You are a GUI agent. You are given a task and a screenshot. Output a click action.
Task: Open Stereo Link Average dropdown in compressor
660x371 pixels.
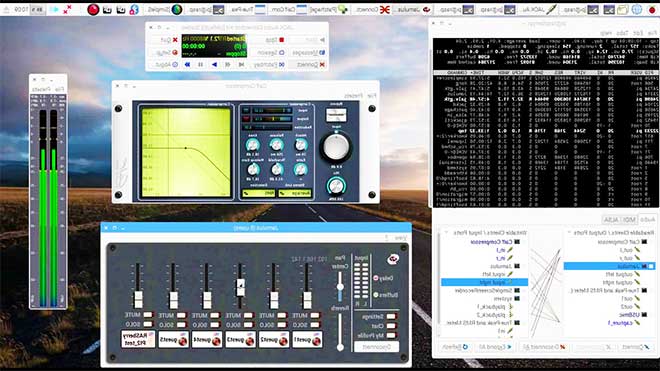coord(295,193)
